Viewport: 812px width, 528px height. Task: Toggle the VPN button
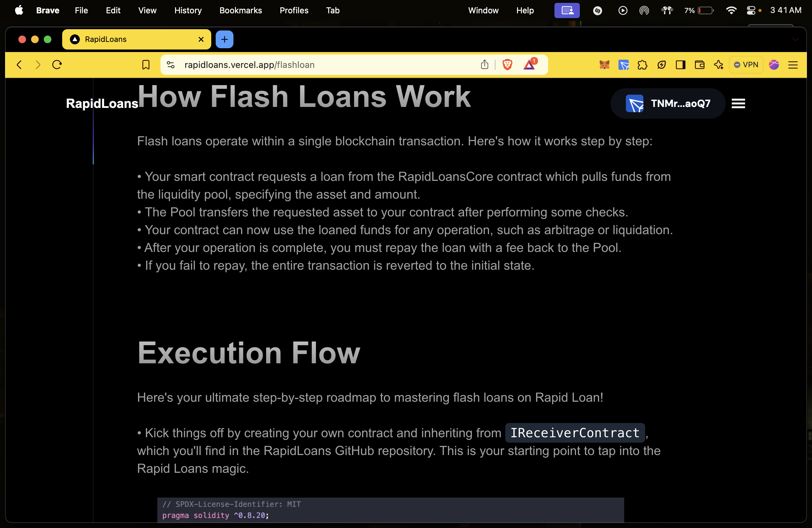746,65
